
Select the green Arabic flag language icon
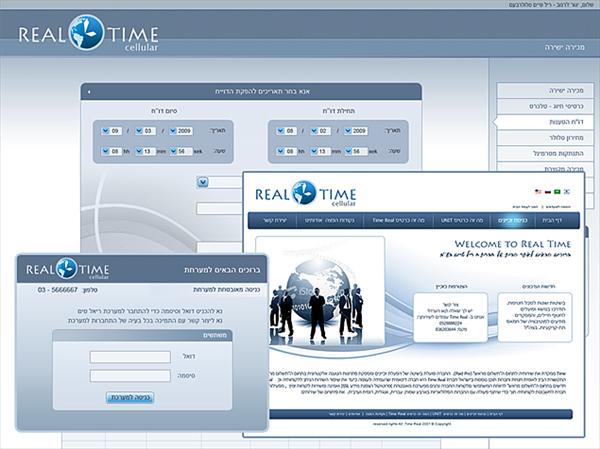[x=557, y=191]
